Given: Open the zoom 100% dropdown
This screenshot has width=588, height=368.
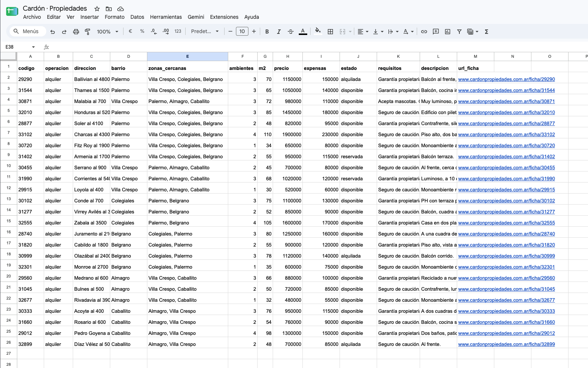Looking at the screenshot, I should 107,32.
